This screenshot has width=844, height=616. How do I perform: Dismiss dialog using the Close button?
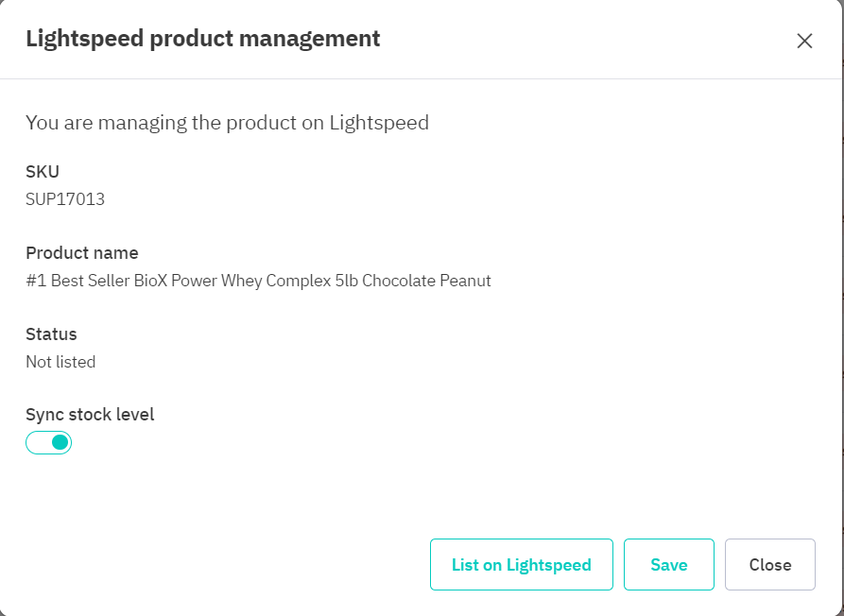[x=769, y=565]
